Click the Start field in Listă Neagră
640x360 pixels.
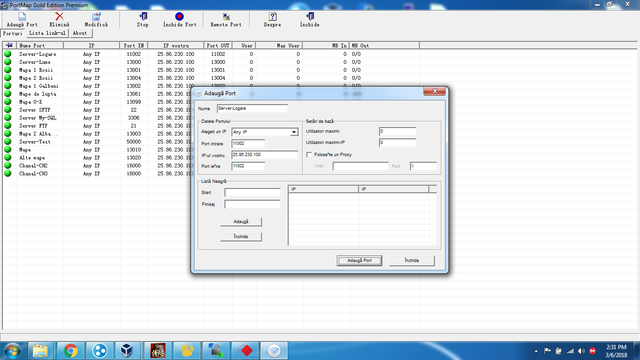[252, 193]
